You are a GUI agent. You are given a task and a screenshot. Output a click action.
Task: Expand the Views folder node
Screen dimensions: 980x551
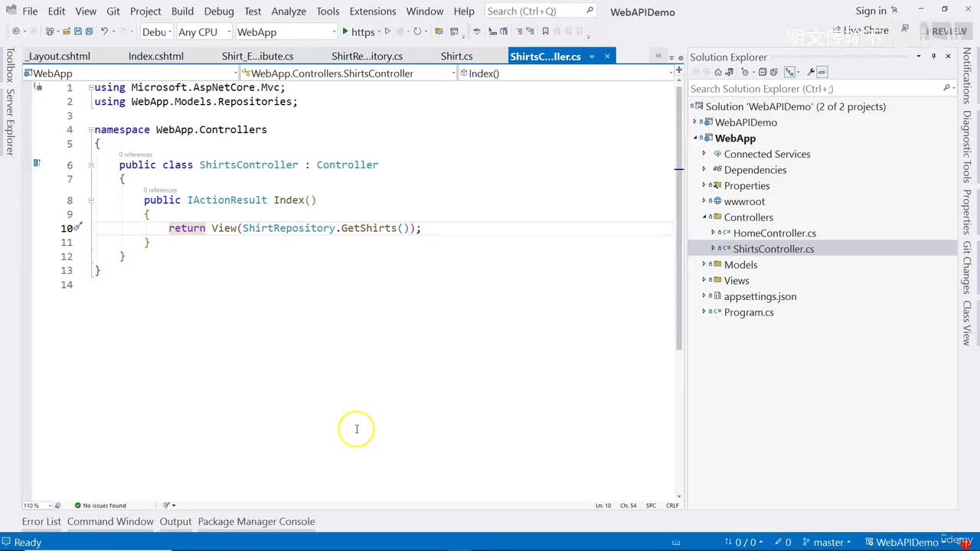[704, 281]
